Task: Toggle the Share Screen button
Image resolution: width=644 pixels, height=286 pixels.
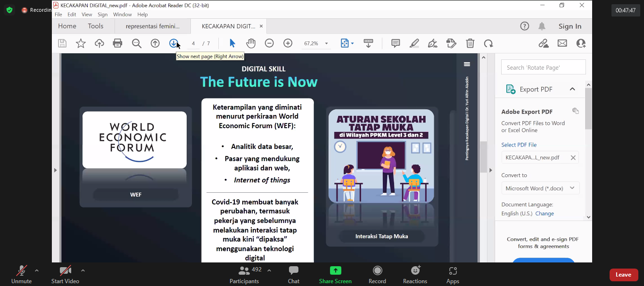Action: click(x=335, y=274)
